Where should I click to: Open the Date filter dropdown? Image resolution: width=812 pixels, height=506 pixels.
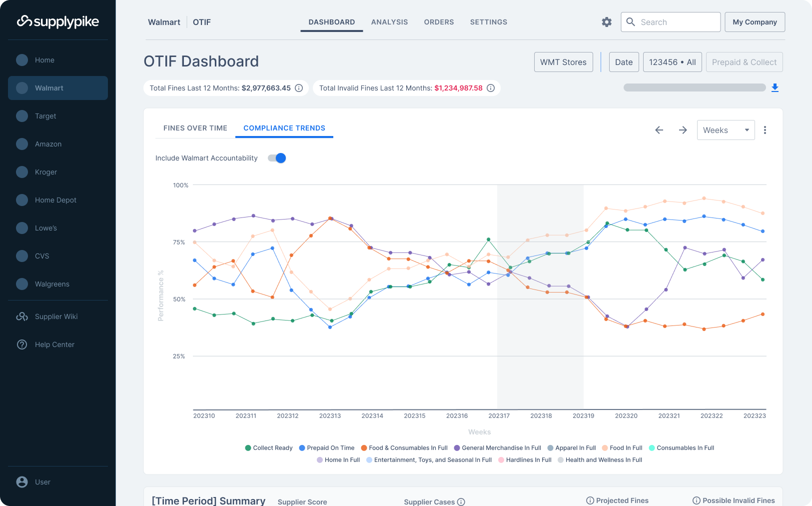click(624, 62)
